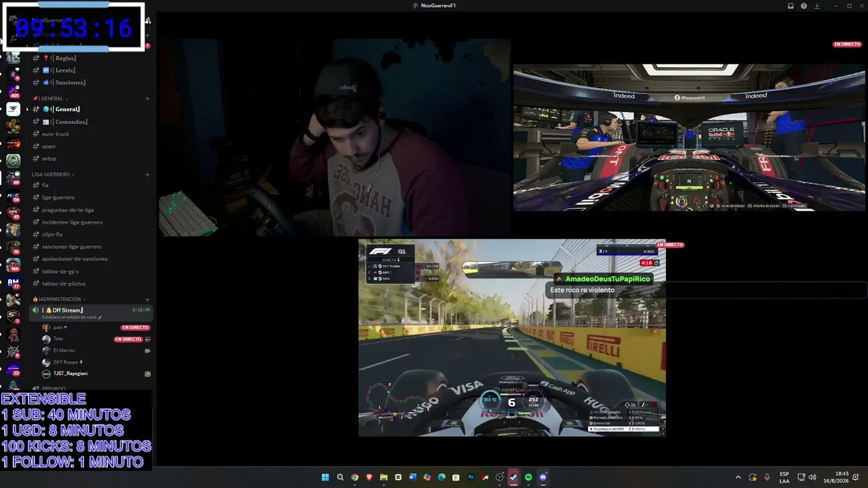Open the server with 401 unread badge
Viewport: 868px width, 488px height.
coord(14,91)
